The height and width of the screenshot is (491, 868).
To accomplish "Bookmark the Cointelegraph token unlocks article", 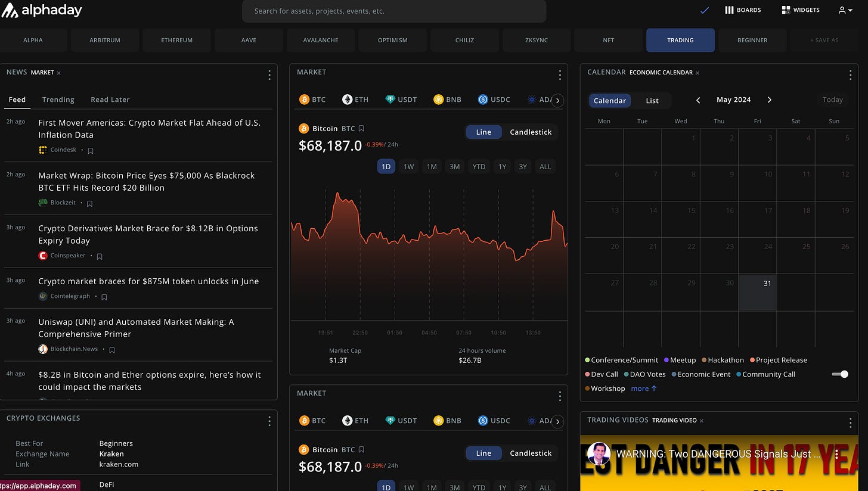I will [104, 297].
